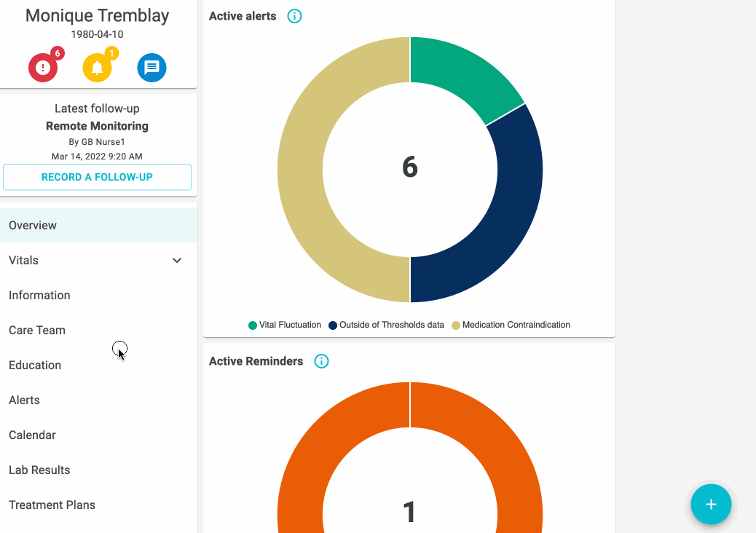Screen dimensions: 756x533
Task: Open the Education section
Action: (99, 365)
